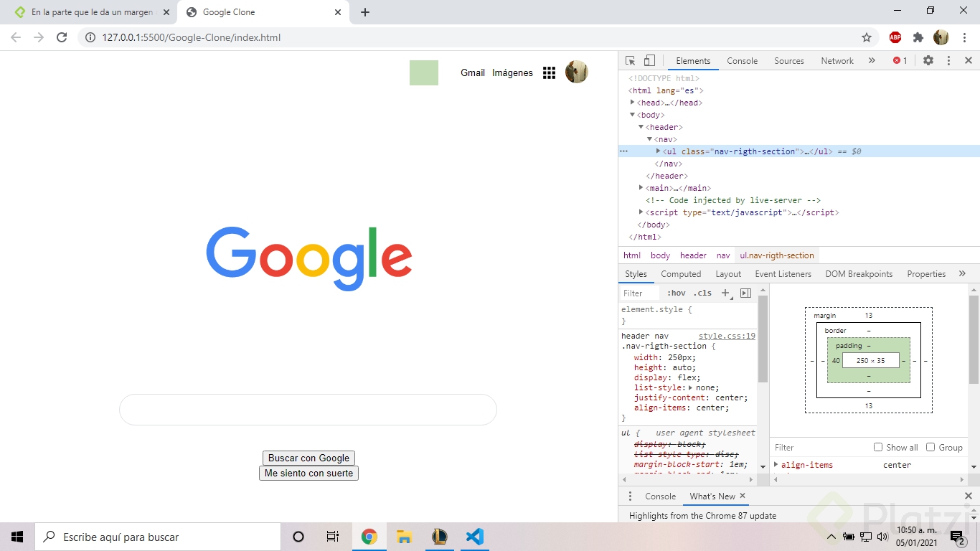Click the Me siento con suerte button
This screenshot has width=980, height=551.
point(308,474)
